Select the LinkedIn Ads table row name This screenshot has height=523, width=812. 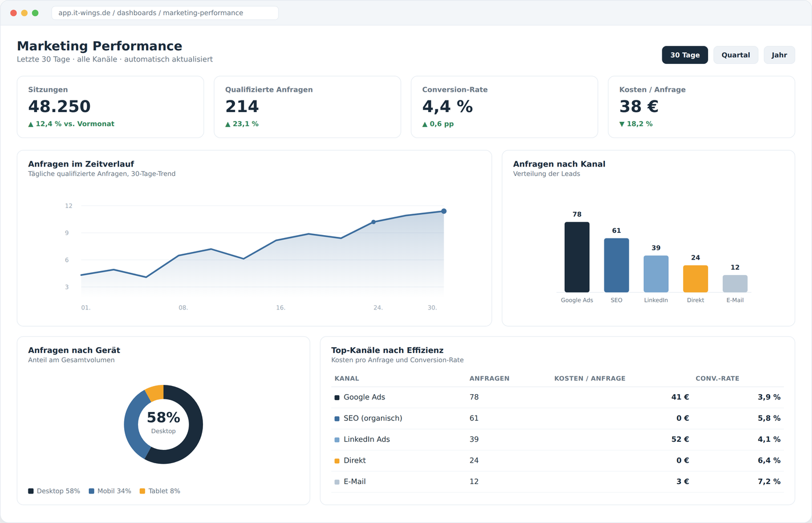pyautogui.click(x=367, y=439)
